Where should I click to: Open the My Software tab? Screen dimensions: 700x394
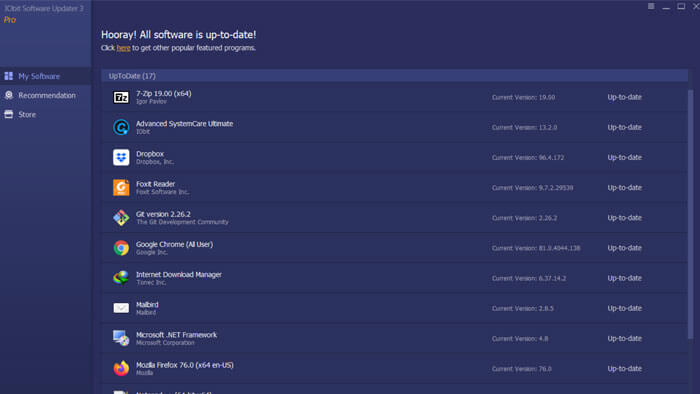(46, 76)
